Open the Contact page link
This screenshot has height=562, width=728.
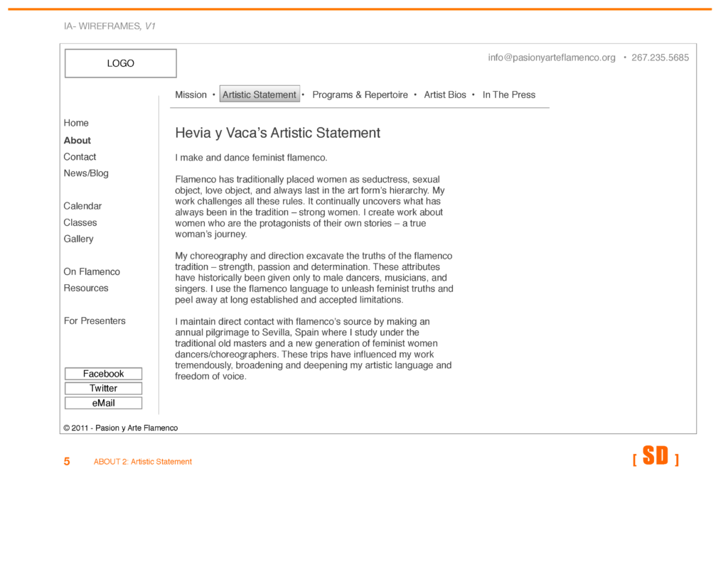point(80,157)
